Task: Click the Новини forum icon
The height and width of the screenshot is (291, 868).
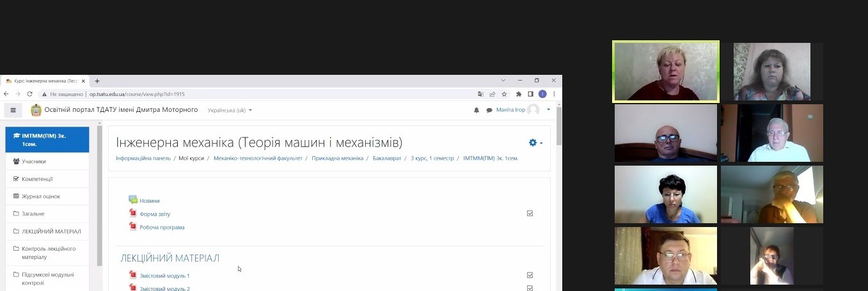Action: pyautogui.click(x=133, y=200)
